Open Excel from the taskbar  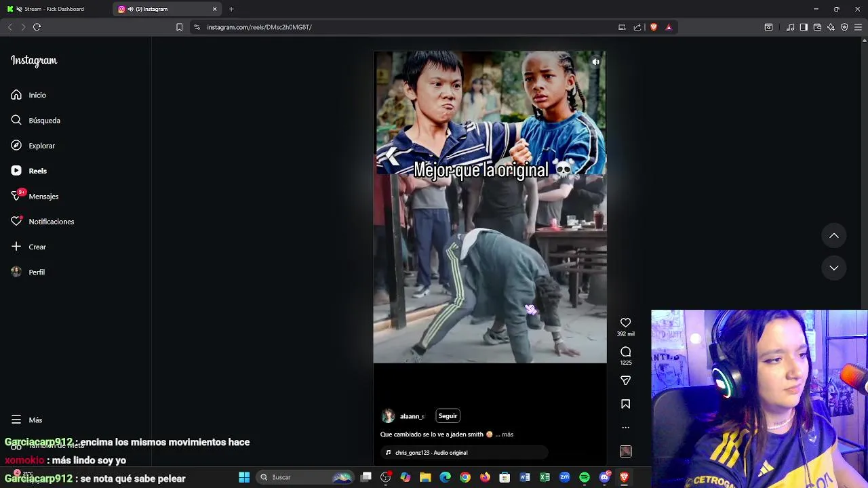(545, 477)
